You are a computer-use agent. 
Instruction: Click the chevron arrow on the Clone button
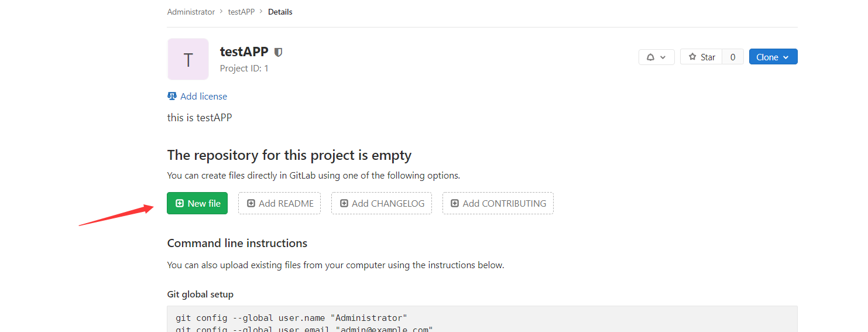click(x=786, y=57)
